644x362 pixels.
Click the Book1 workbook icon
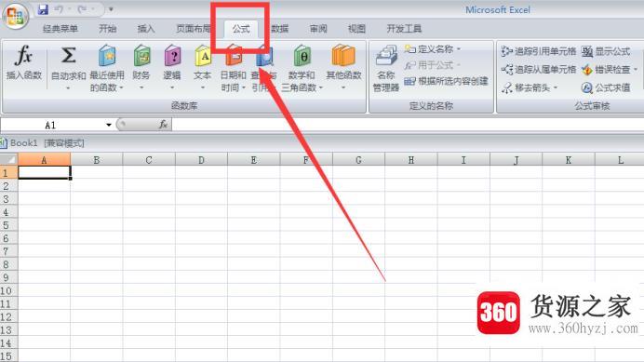[4, 143]
